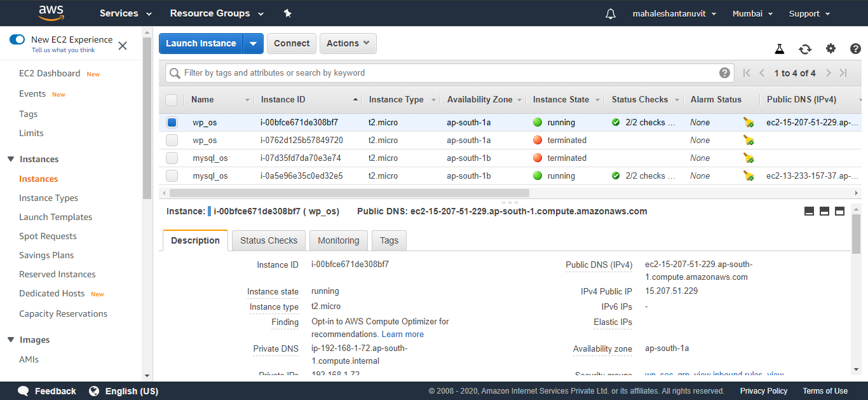Open the Actions dropdown
Screen dimensions: 868x400
coord(348,43)
